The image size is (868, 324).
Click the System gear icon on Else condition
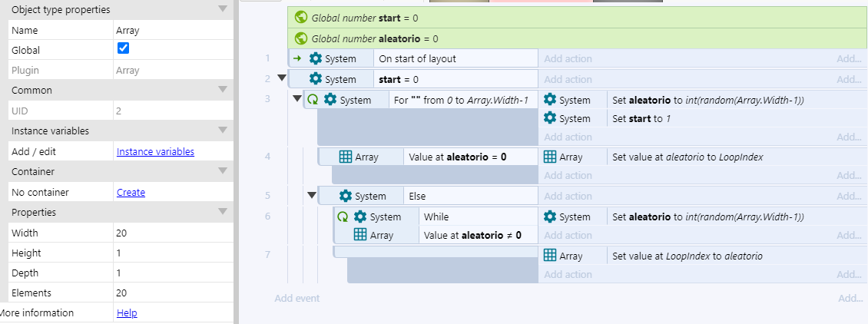coord(346,196)
